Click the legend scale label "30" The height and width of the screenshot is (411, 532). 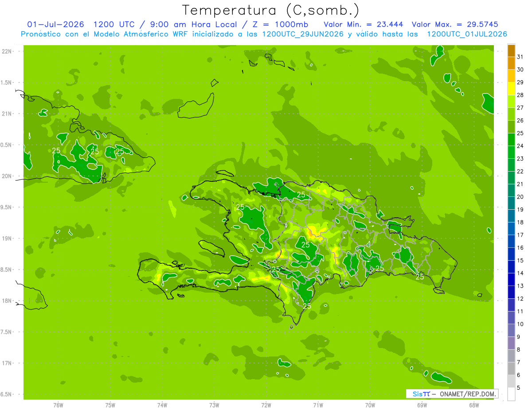(x=520, y=70)
